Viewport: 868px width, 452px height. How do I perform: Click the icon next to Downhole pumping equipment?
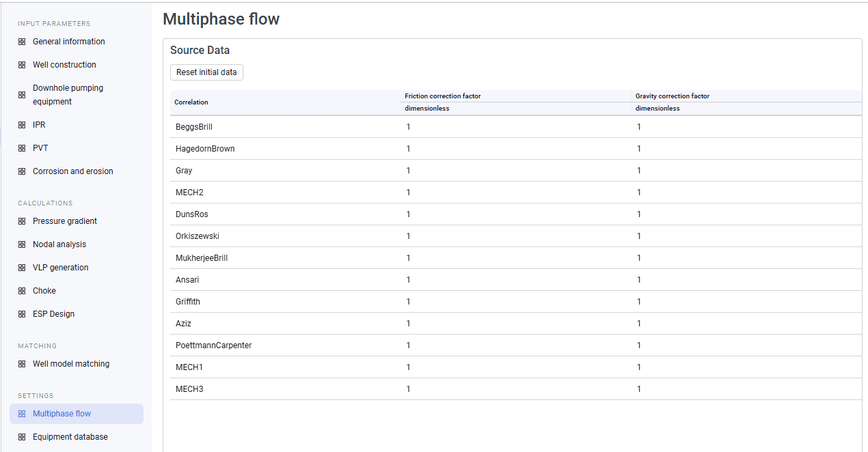[x=22, y=95]
